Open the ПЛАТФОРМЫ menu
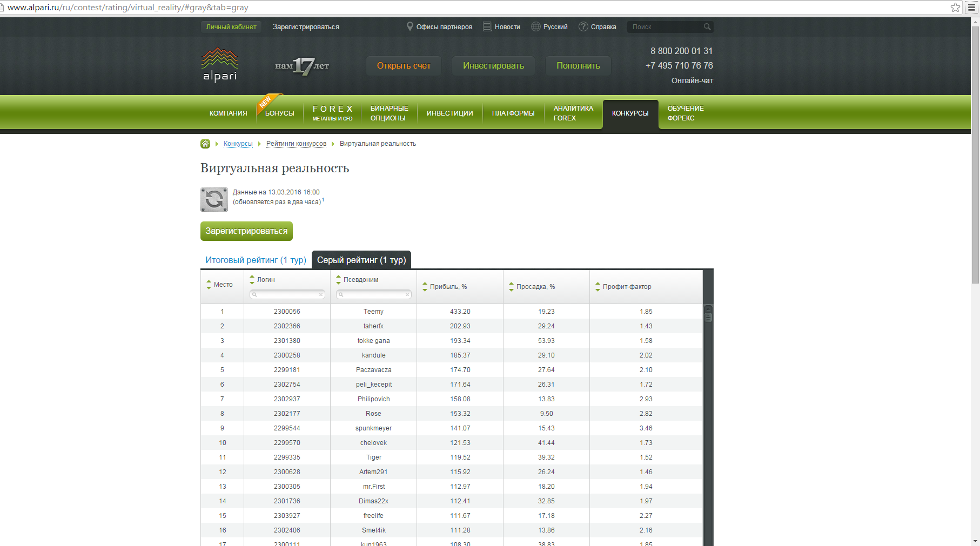The height and width of the screenshot is (546, 980). (x=513, y=113)
